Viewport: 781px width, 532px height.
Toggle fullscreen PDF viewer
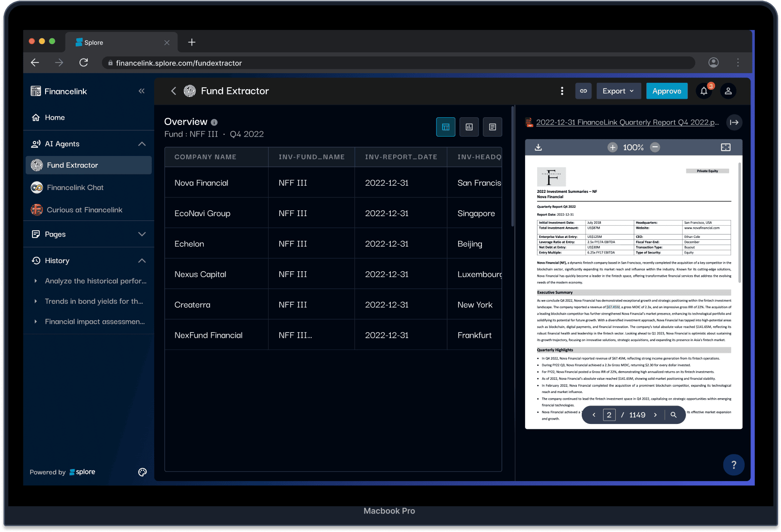tap(726, 147)
